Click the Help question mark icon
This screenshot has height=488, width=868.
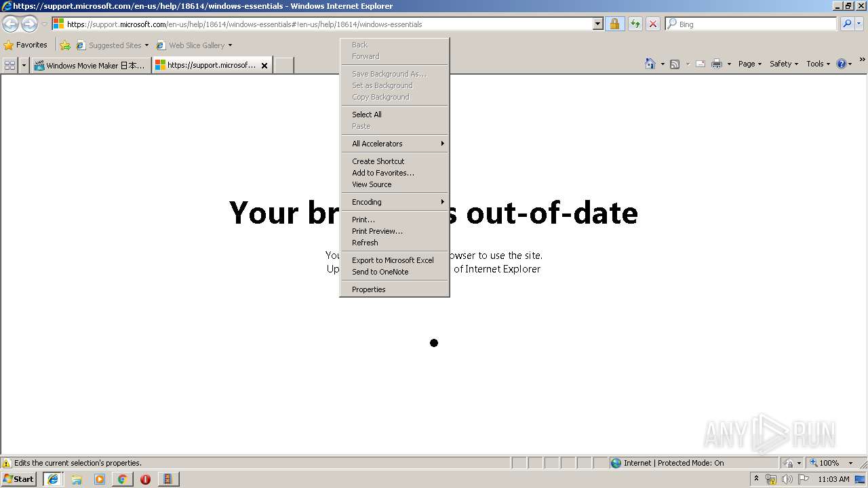point(841,64)
